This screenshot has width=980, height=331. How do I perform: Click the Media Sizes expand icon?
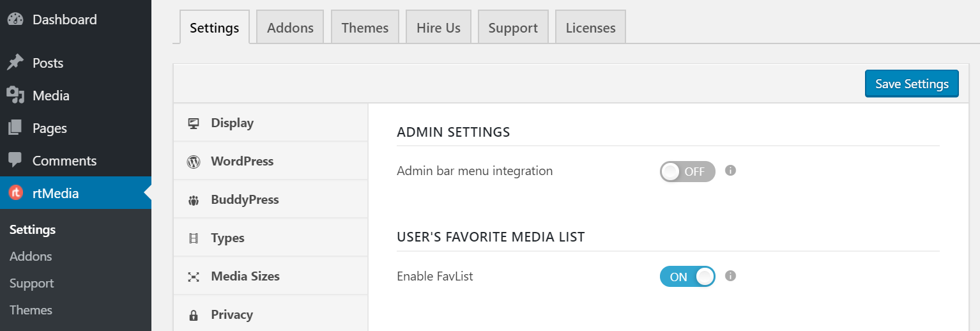[194, 277]
